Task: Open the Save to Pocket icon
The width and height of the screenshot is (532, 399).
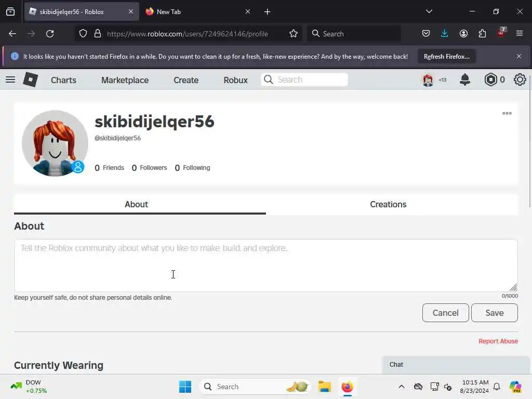Action: [426, 34]
